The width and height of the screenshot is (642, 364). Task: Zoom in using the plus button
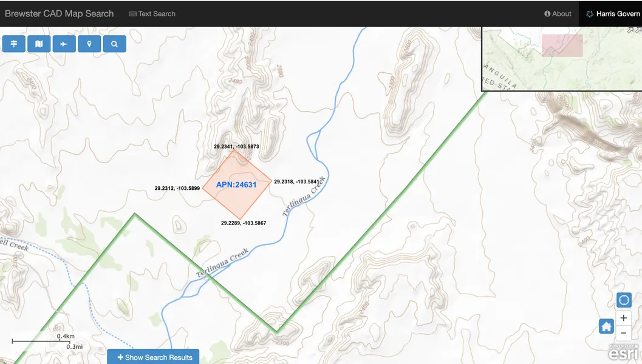[x=624, y=318]
